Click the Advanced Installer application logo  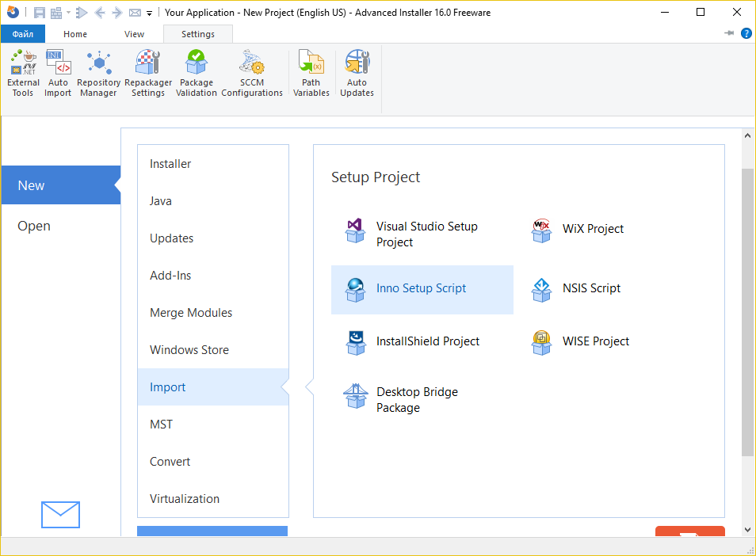pyautogui.click(x=13, y=13)
